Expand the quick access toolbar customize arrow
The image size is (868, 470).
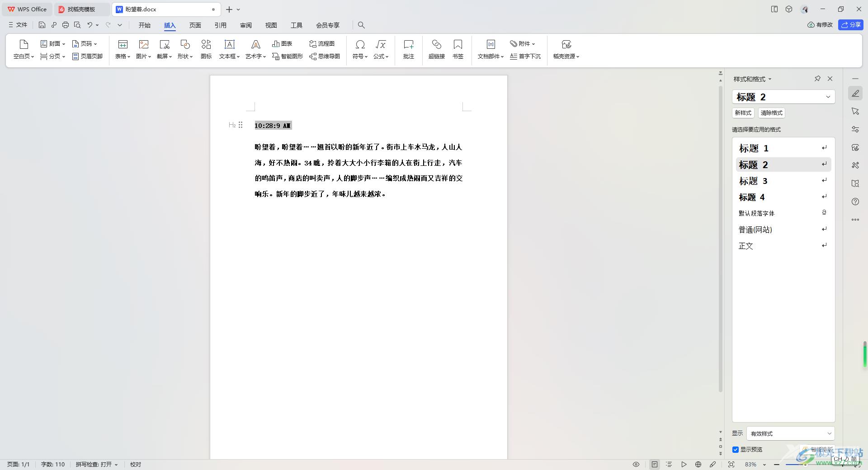point(120,25)
